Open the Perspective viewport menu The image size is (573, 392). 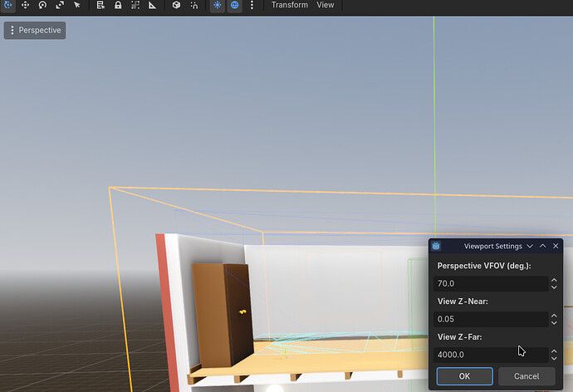[34, 30]
